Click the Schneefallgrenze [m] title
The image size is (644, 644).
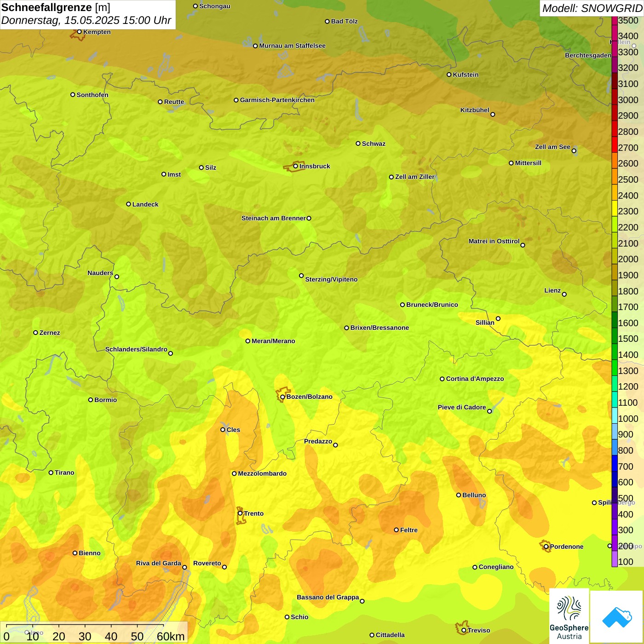point(56,7)
